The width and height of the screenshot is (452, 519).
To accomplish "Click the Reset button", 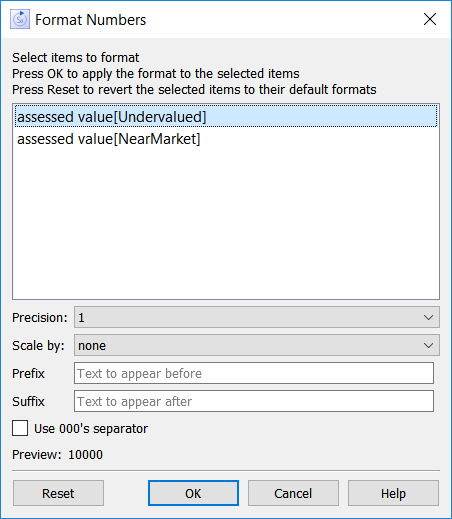I will (58, 493).
